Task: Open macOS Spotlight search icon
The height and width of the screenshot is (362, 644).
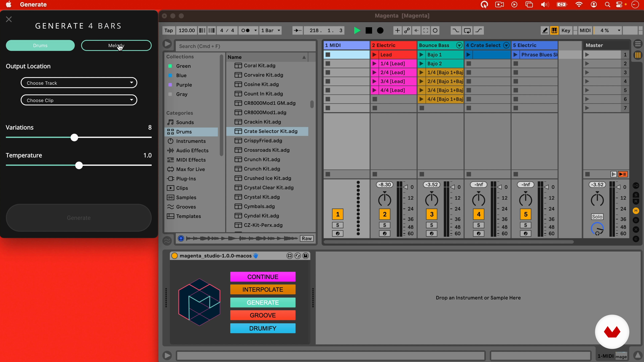Action: [x=607, y=5]
